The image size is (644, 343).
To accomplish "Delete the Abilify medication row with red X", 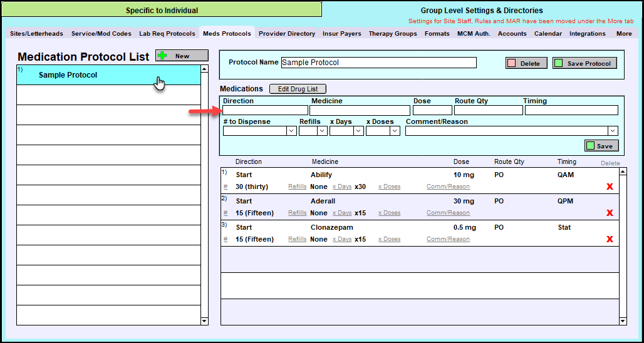I will tap(610, 187).
